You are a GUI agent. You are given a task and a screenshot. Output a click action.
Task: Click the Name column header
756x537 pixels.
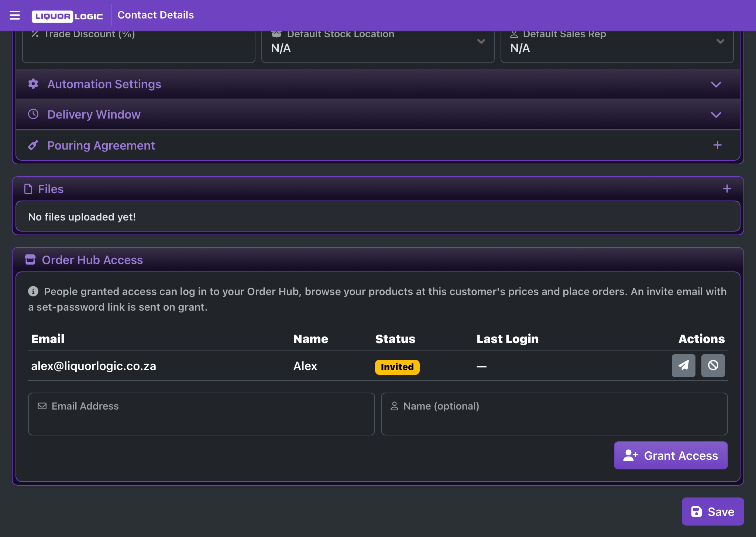pos(311,339)
